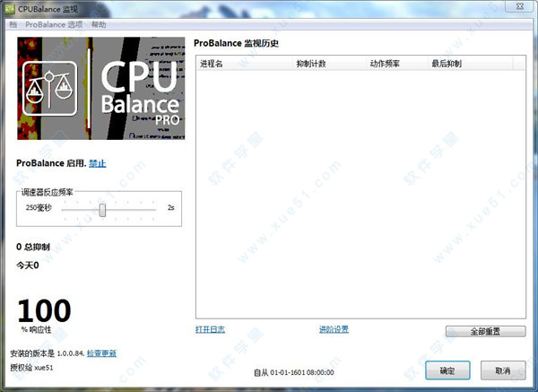Click the CPU Balance PRO banner image
Viewport: 538px width, 392px height.
click(101, 88)
